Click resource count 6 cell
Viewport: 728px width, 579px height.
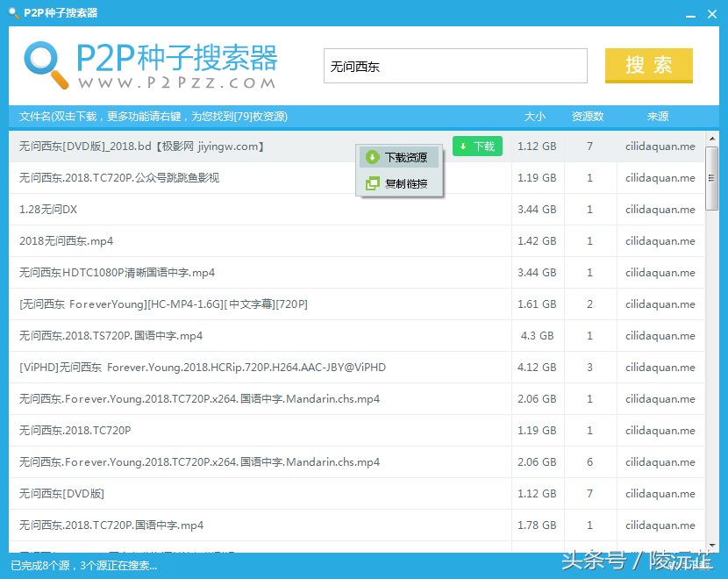[x=589, y=462]
